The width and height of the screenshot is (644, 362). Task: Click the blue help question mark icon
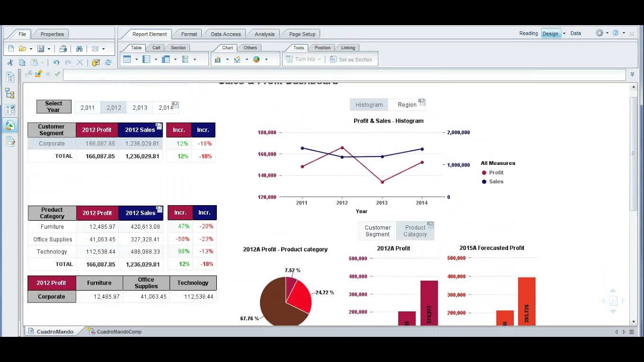coord(615,33)
